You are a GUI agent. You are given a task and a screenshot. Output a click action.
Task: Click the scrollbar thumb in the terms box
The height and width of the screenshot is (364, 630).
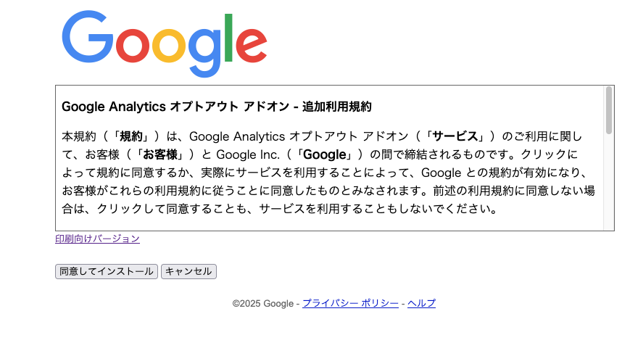coord(609,110)
